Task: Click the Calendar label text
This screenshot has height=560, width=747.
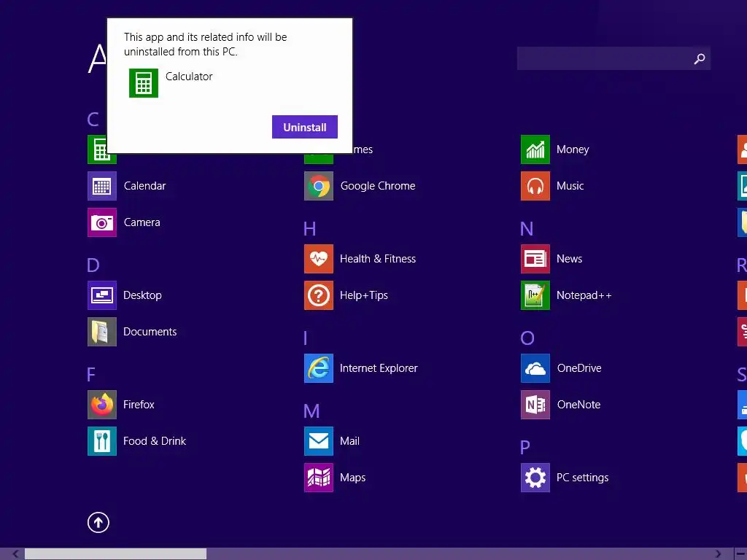Action: tap(145, 186)
